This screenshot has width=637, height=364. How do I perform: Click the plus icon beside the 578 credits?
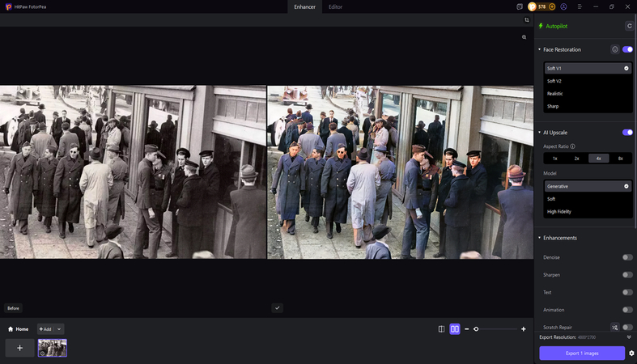coord(552,6)
